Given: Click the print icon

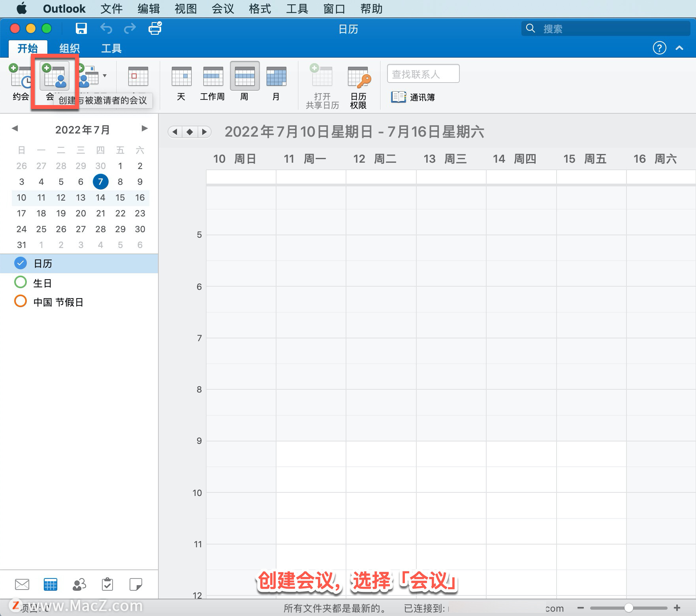Looking at the screenshot, I should pos(155,28).
